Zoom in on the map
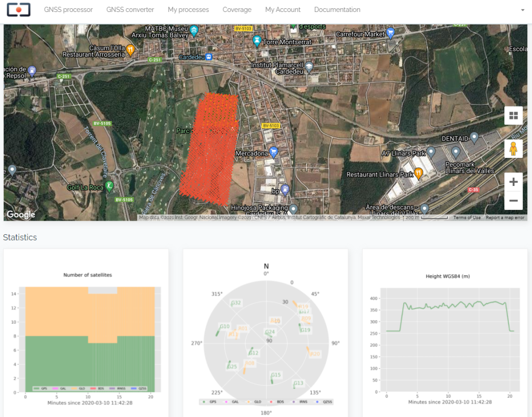Viewport: 532px width, 417px height. (513, 182)
